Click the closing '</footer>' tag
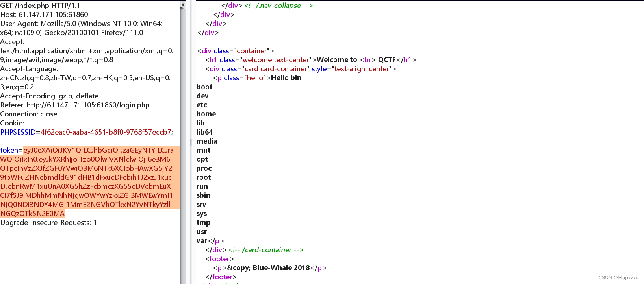Image resolution: width=644 pixels, height=284 pixels. coord(221,277)
